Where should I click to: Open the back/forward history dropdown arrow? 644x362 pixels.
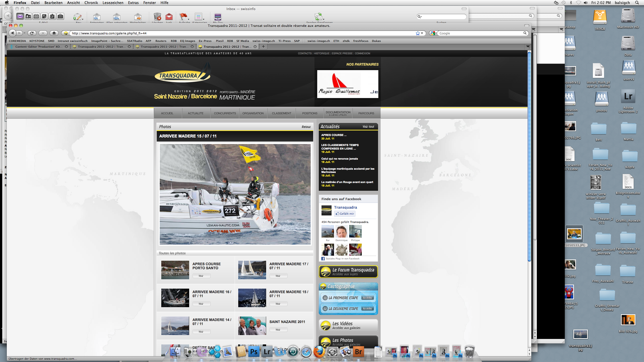coord(24,33)
